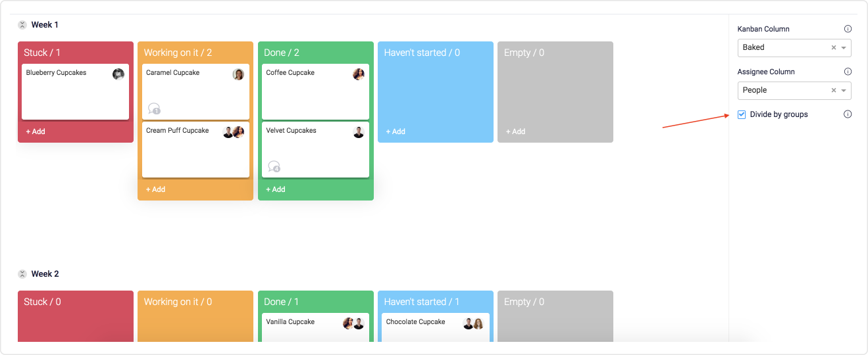Click Blueberry Cupcakes assignee avatar
Screen dimensions: 868x355
click(x=118, y=74)
